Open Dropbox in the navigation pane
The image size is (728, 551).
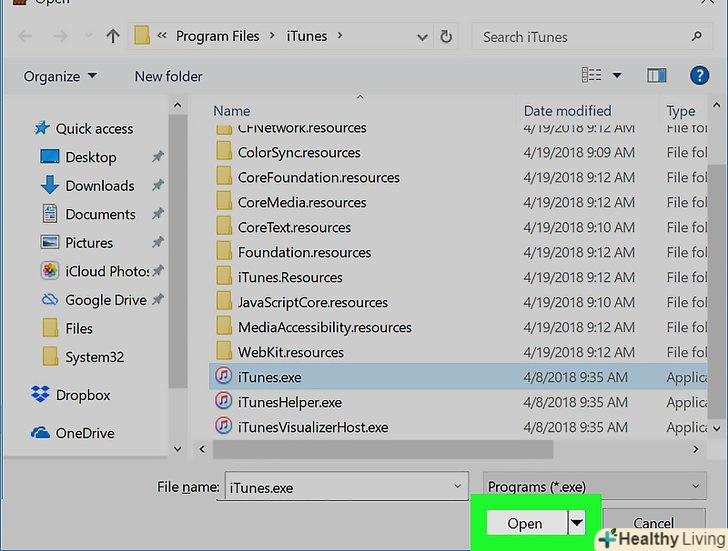point(83,395)
